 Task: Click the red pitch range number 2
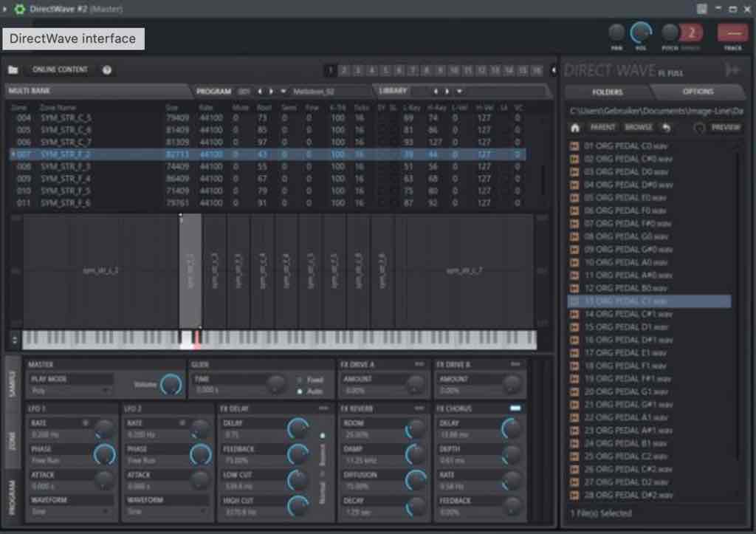click(691, 32)
